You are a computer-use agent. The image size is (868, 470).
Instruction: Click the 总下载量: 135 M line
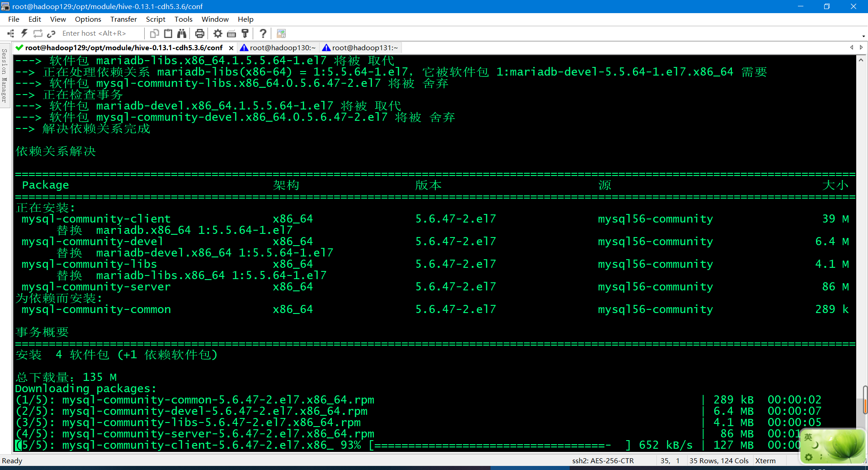pos(66,377)
